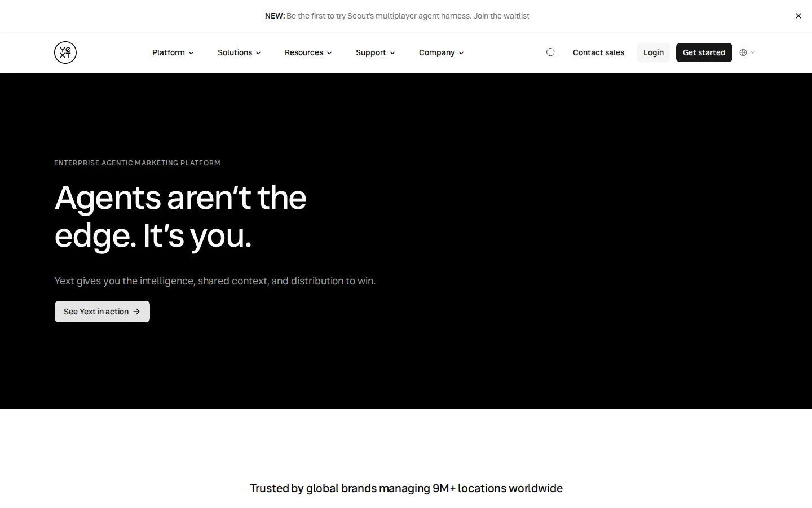Expand the Platform menu

click(x=173, y=52)
